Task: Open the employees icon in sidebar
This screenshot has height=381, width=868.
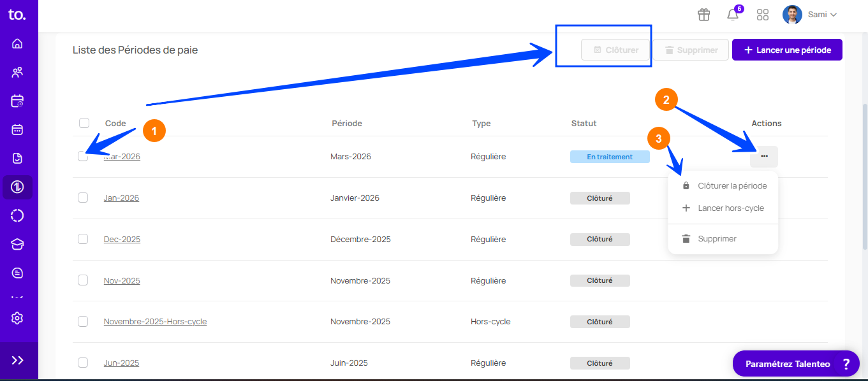Action: coord(17,72)
